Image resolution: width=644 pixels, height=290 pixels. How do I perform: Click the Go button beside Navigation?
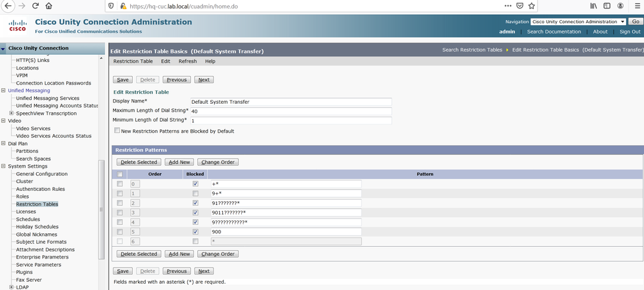(636, 21)
